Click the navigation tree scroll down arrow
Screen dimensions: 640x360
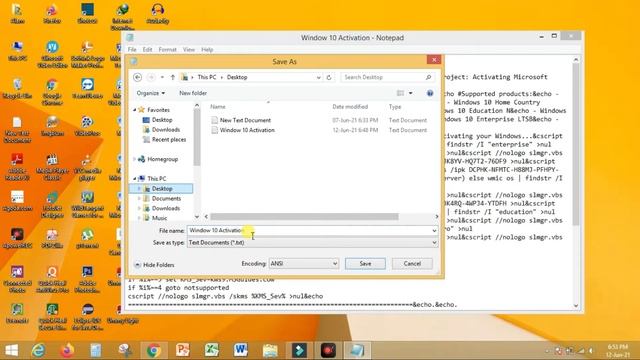(197, 217)
